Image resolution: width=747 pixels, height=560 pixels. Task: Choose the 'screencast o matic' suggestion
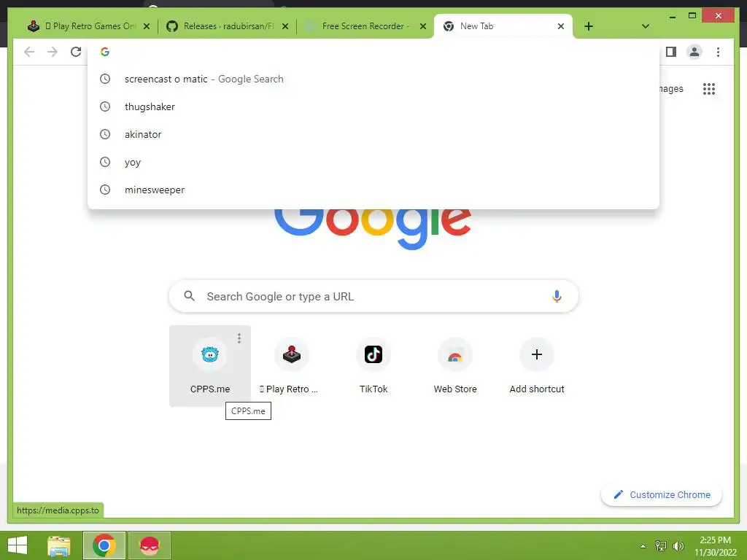373,79
